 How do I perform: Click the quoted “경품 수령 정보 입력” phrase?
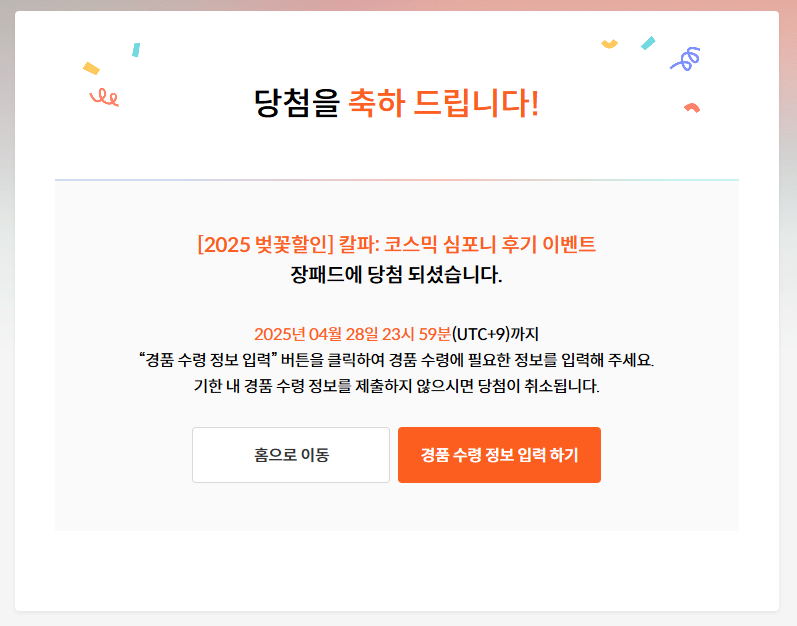207,360
